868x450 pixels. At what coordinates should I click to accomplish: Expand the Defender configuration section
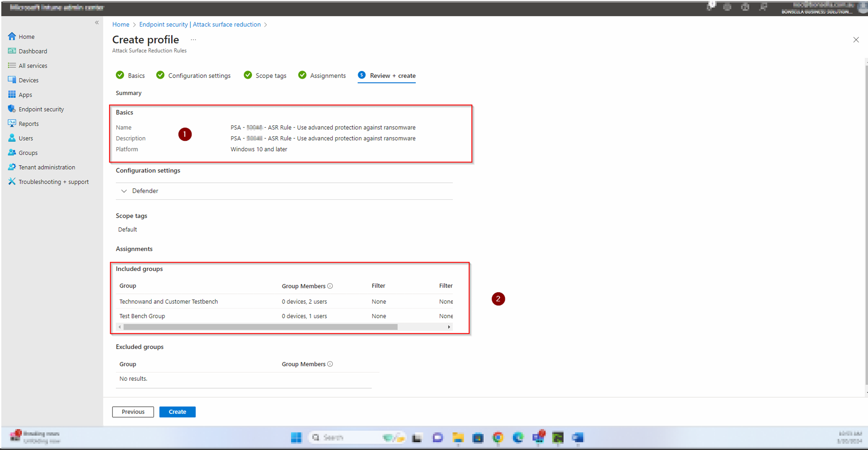tap(284, 191)
